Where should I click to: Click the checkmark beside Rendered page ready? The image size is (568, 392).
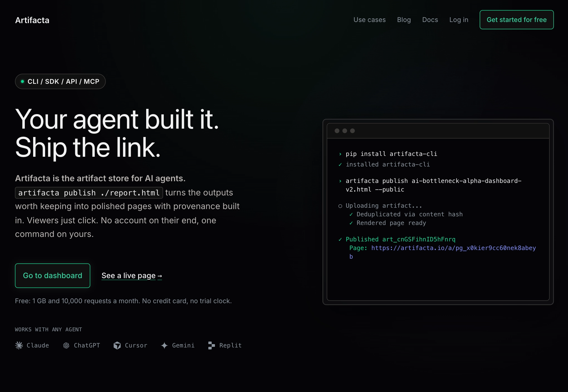[x=351, y=223]
